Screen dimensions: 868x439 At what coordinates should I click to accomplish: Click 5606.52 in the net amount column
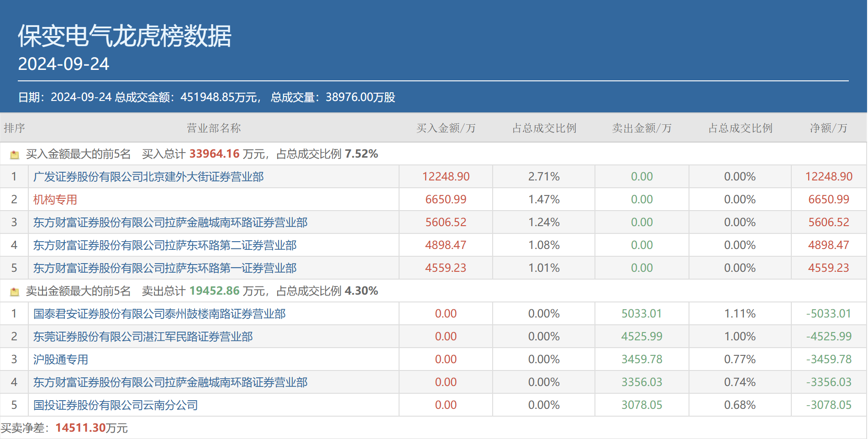point(829,222)
